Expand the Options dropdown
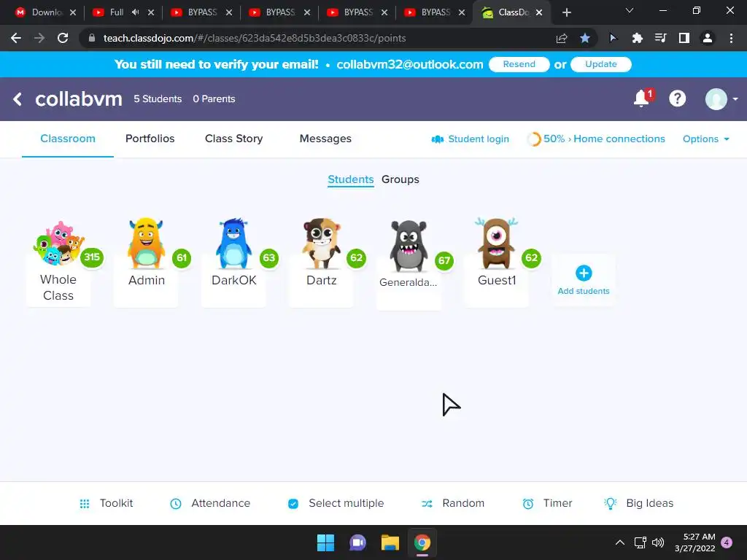747x560 pixels. coord(706,139)
